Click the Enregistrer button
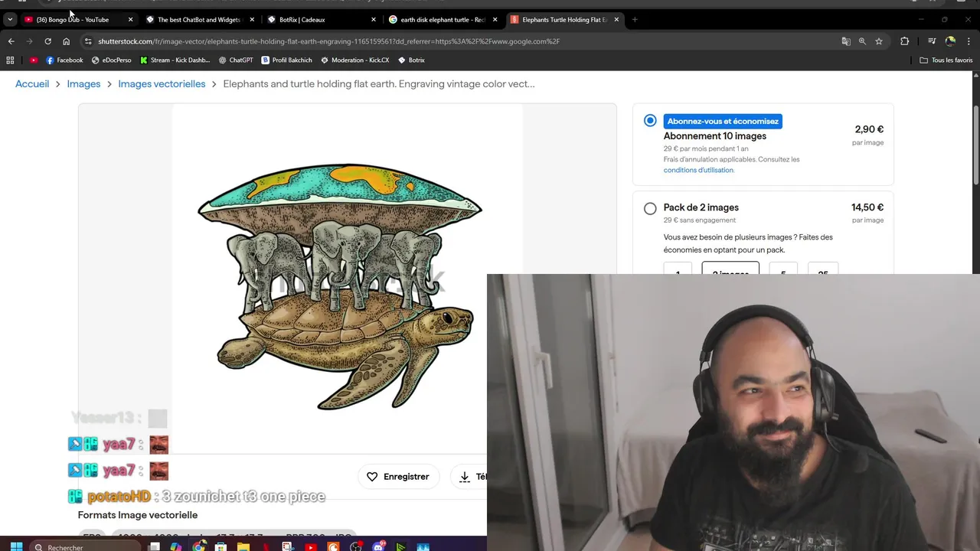 point(398,477)
